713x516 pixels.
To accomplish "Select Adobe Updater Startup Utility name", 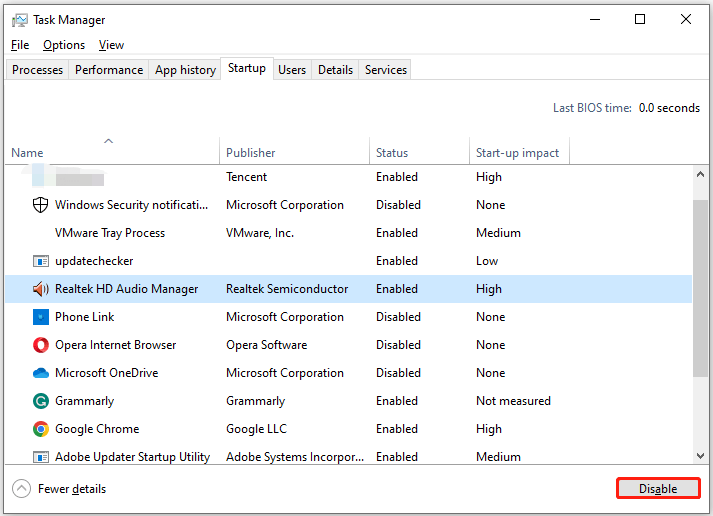I will pos(132,457).
